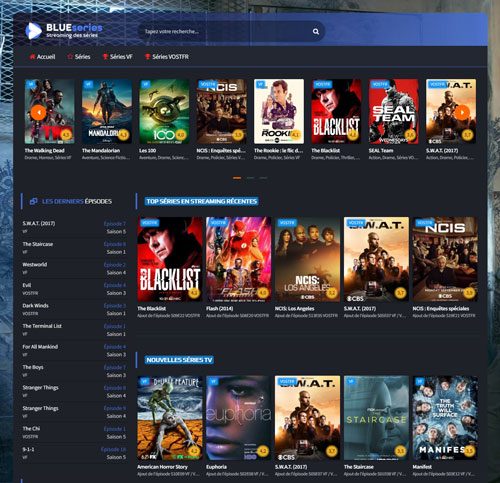The width and height of the screenshot is (500, 483).
Task: Open the NCIS carousel poster
Action: tap(222, 111)
